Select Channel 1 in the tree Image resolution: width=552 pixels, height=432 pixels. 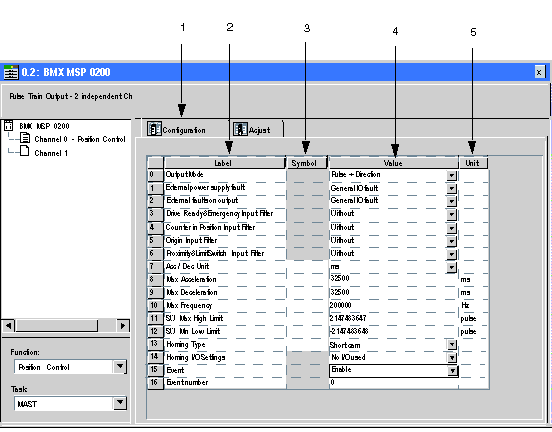pos(51,153)
